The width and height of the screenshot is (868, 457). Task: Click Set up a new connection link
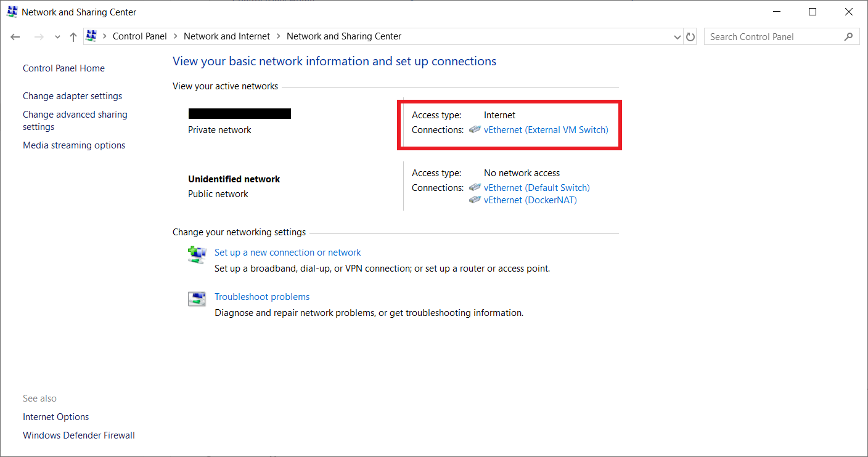point(287,253)
